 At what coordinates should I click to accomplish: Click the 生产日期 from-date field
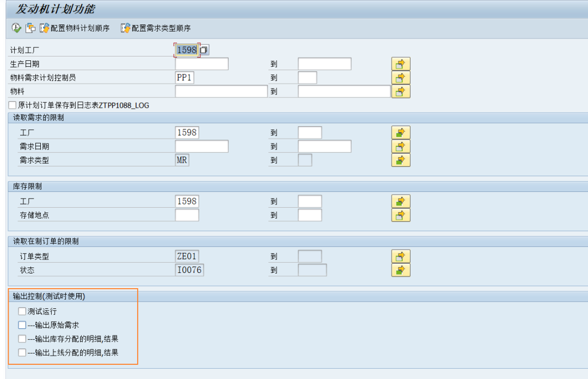[x=202, y=64]
